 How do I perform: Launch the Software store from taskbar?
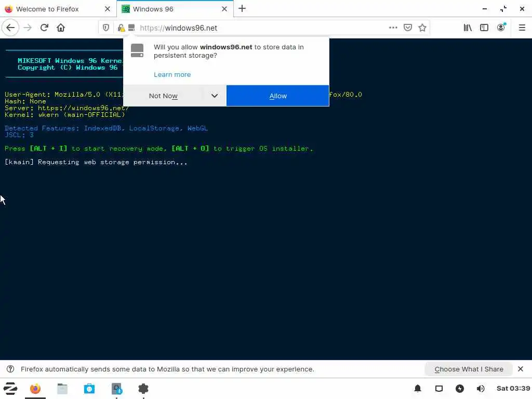pos(89,389)
